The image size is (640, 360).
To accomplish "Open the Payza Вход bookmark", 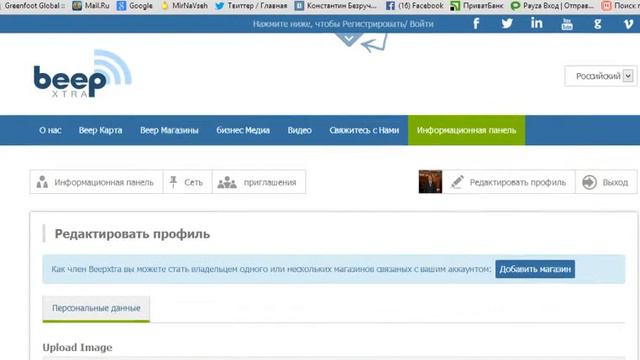I will 552,6.
